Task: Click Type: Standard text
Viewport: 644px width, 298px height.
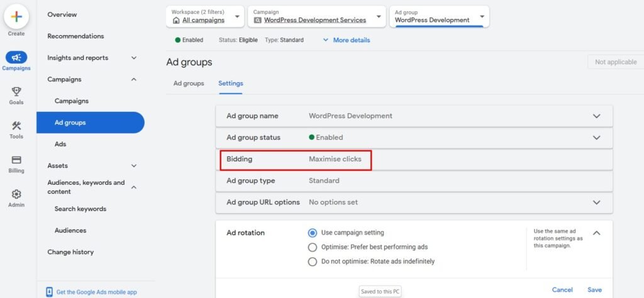Action: tap(284, 40)
